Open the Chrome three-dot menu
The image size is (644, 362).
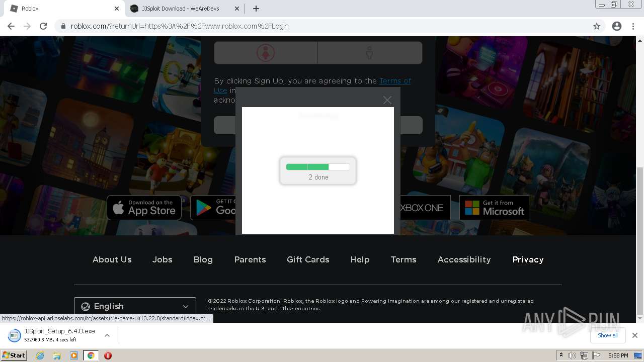(x=633, y=26)
